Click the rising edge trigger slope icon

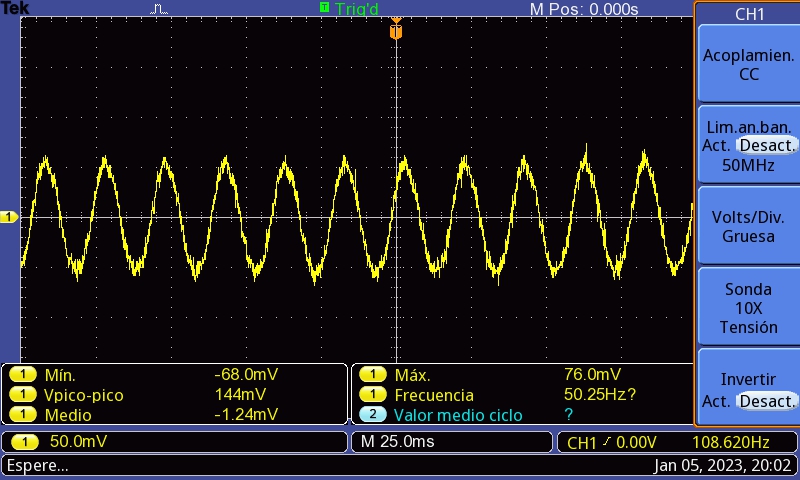(606, 442)
